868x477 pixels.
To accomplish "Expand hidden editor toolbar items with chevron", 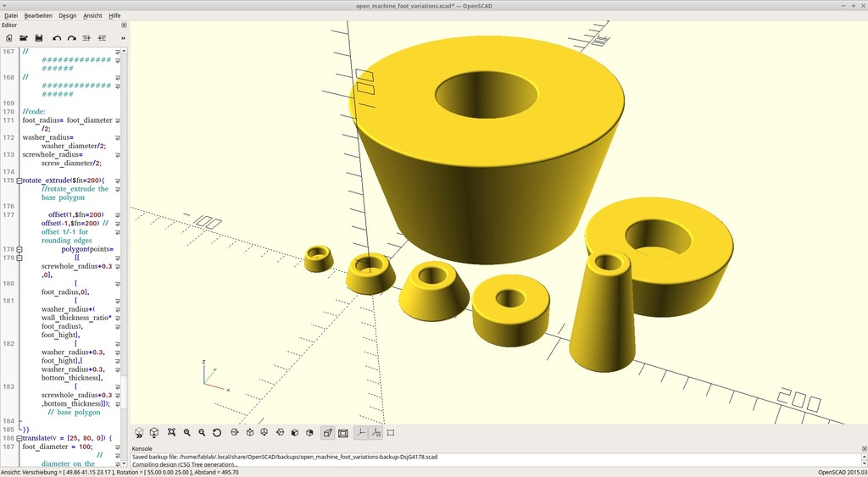I will (123, 38).
